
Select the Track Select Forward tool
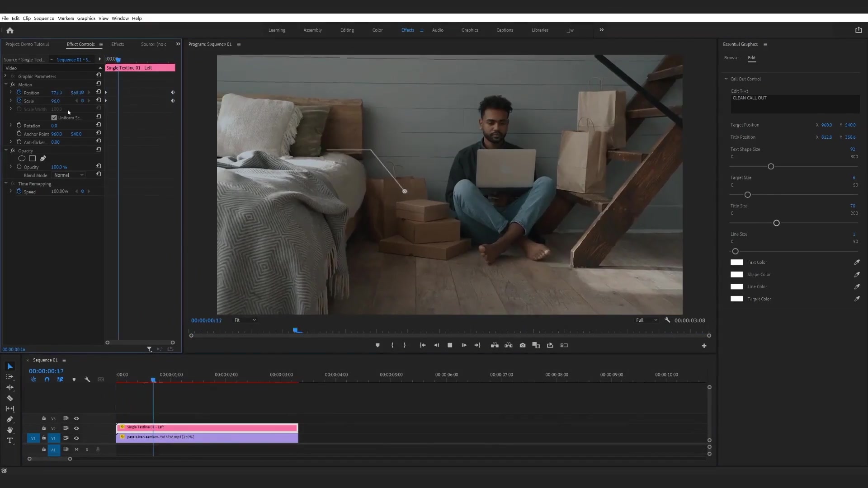click(10, 377)
